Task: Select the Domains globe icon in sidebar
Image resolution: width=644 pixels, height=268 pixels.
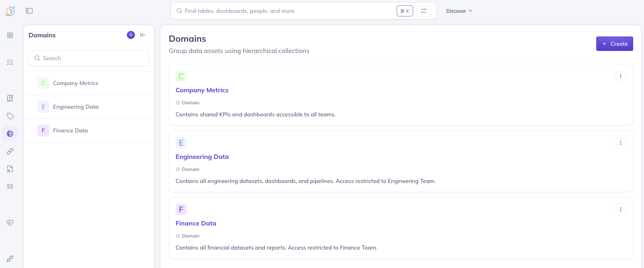Action: coord(10,134)
